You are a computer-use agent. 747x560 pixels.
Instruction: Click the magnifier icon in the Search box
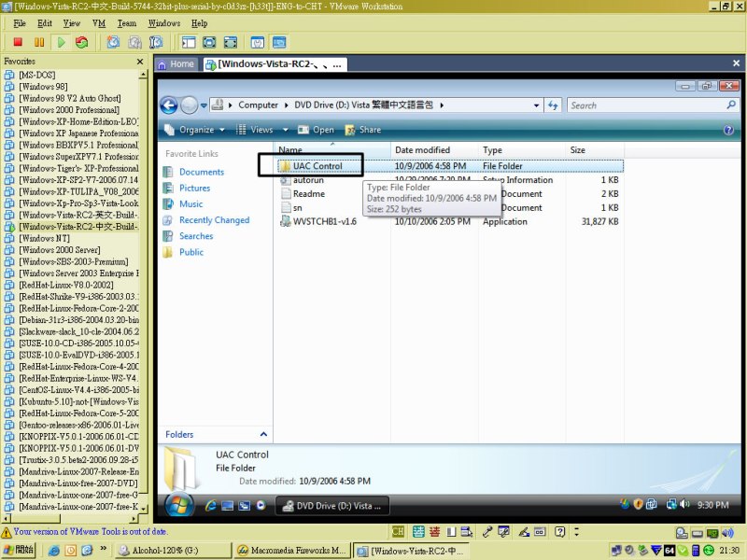coord(731,105)
